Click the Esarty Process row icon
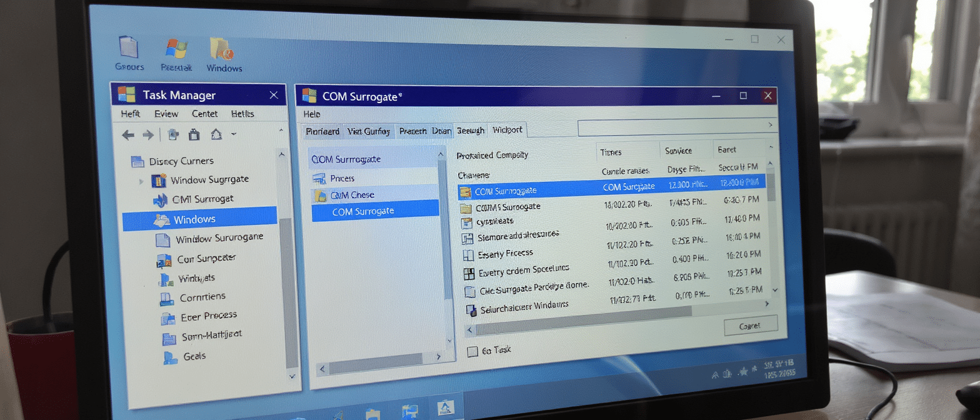The image size is (980, 420). point(469,255)
